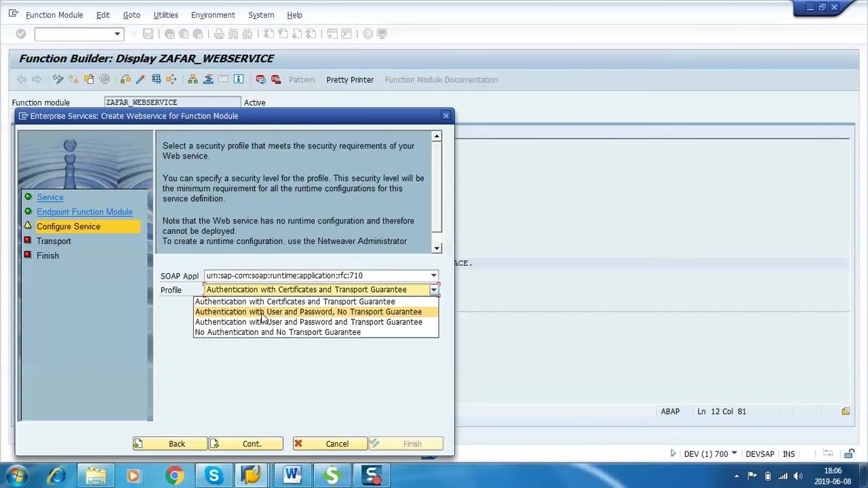Click the Help question mark icon
868x488 pixels.
click(368, 34)
